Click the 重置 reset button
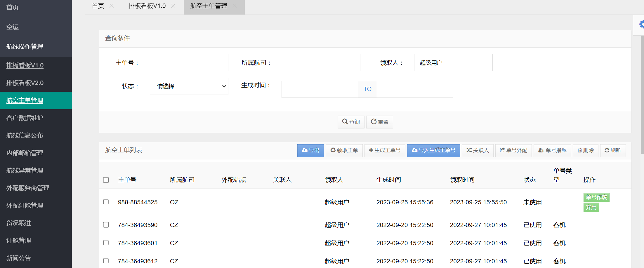The height and width of the screenshot is (268, 644). point(380,122)
